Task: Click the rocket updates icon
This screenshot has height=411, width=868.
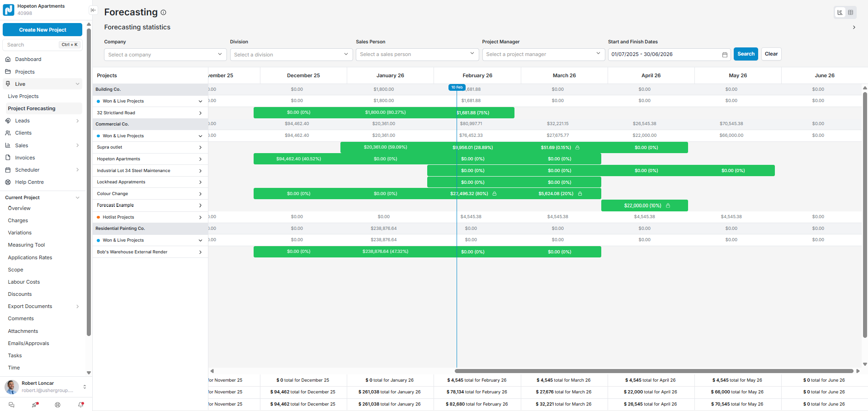Action: (x=35, y=405)
